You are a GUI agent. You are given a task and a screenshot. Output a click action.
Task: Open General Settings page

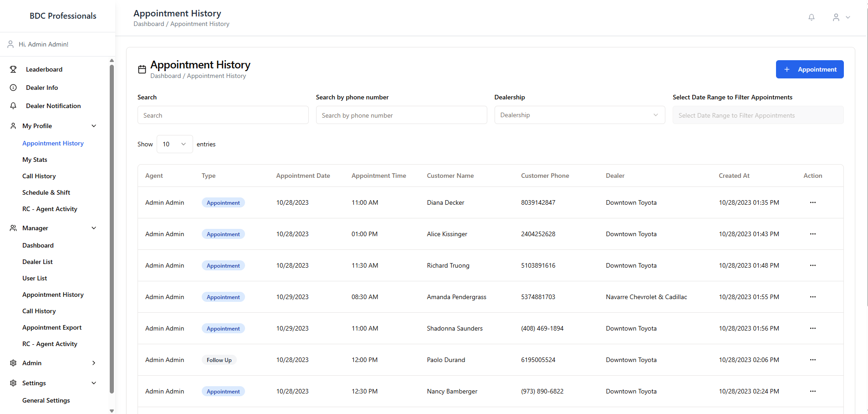(x=46, y=400)
